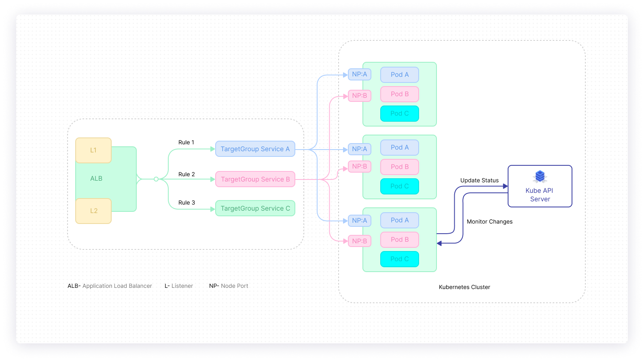Select TargetGroup Service A box
Viewport: 644px width, 361px height.
pyautogui.click(x=255, y=149)
